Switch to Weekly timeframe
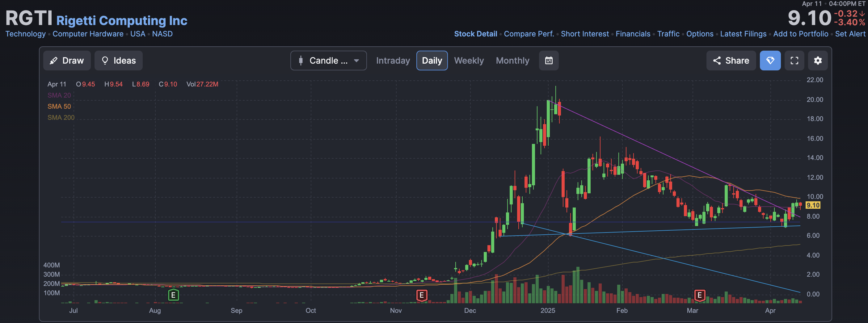This screenshot has width=868, height=323. click(469, 61)
